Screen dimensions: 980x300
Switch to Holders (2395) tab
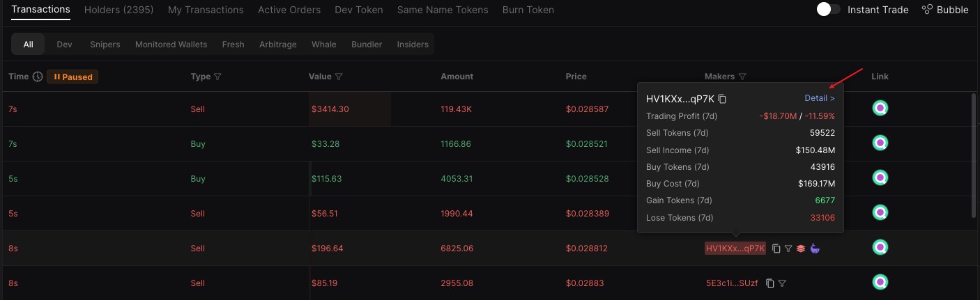(x=118, y=10)
